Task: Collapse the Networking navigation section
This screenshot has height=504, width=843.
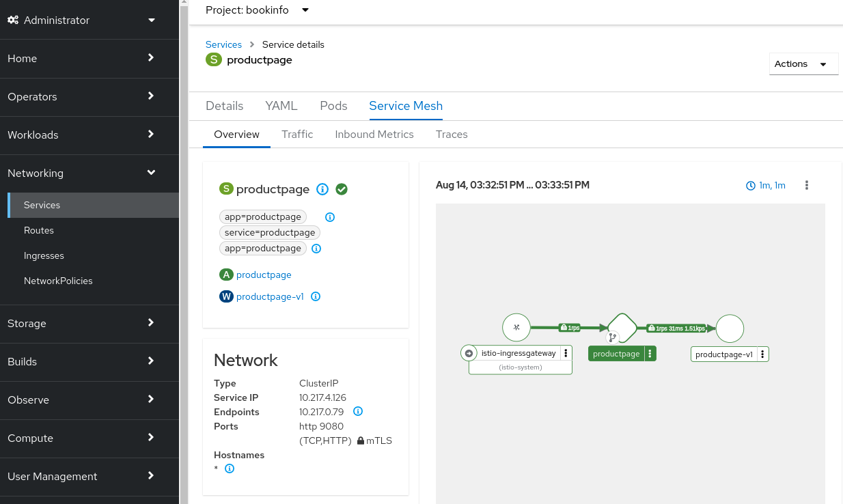Action: [x=82, y=173]
